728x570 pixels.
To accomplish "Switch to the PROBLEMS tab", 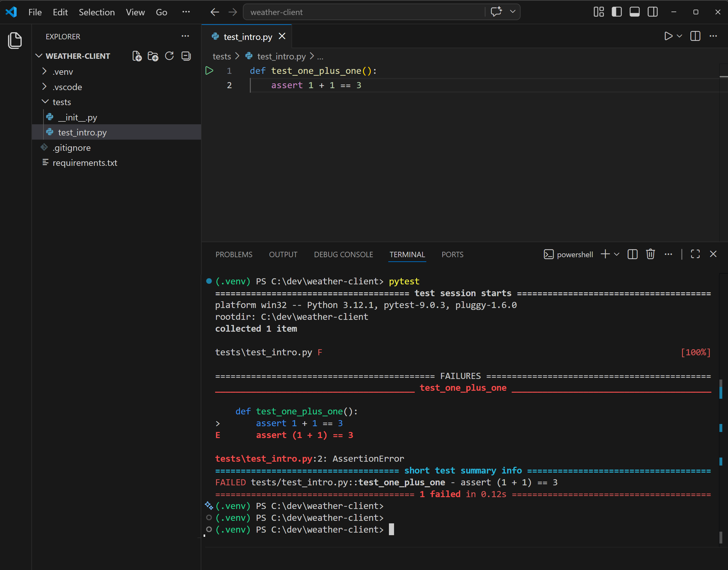I will coord(234,255).
